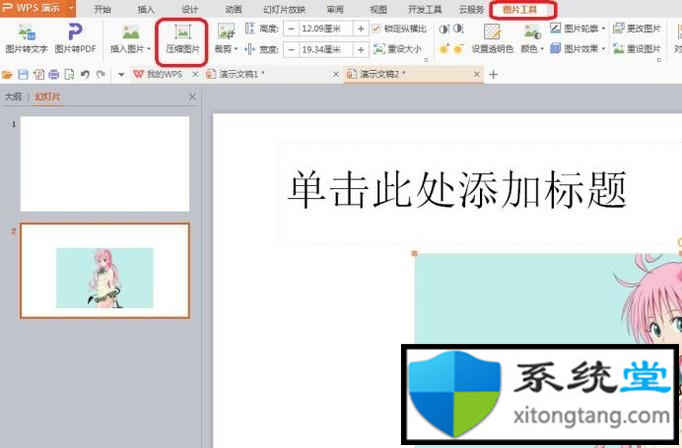Click the 图片转PDF (Picture to PDF) icon
Image resolution: width=682 pixels, height=448 pixels.
[75, 38]
